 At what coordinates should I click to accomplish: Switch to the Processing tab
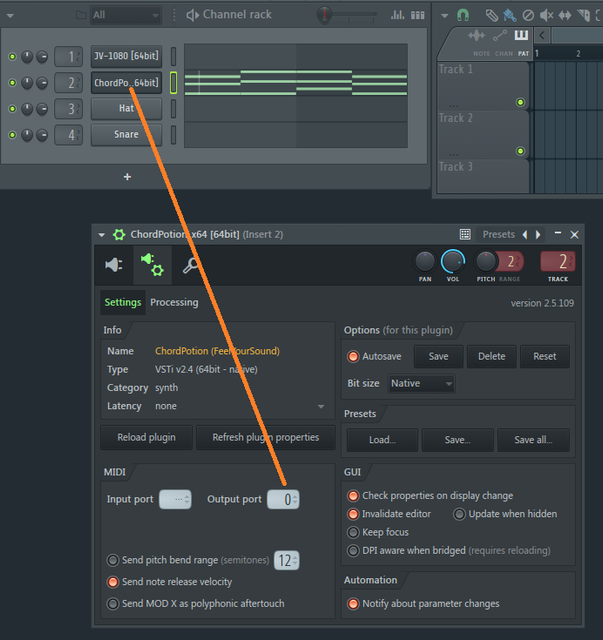click(x=174, y=302)
